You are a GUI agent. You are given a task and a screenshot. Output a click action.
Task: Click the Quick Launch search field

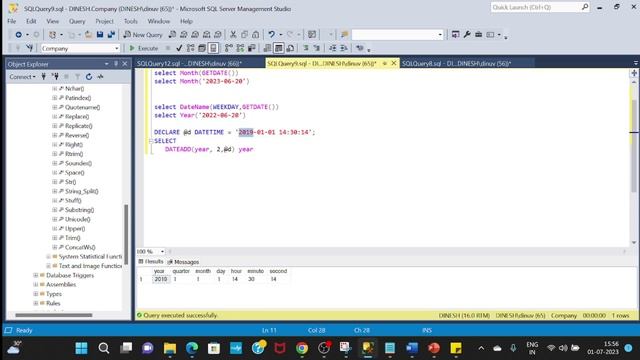[x=540, y=7]
